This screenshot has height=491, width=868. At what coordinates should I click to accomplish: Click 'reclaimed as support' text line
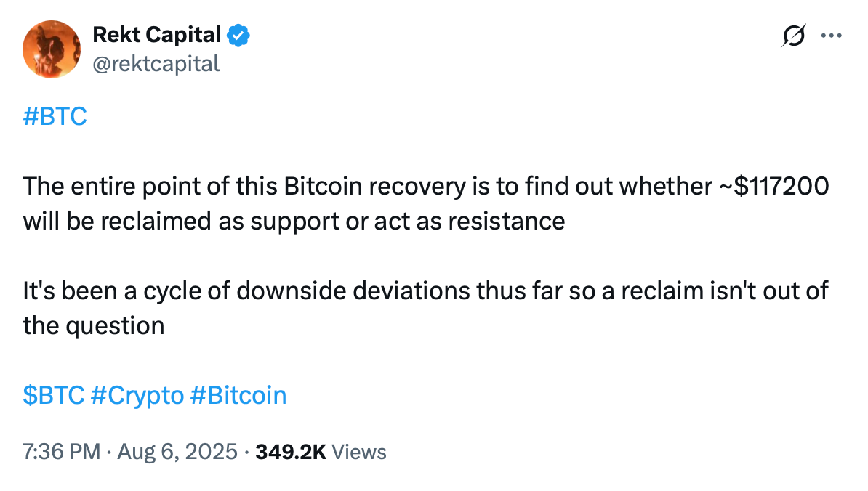point(294,222)
